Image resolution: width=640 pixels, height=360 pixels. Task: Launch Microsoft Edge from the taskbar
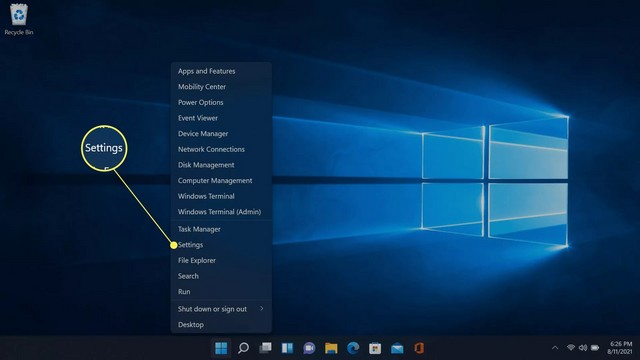353,348
